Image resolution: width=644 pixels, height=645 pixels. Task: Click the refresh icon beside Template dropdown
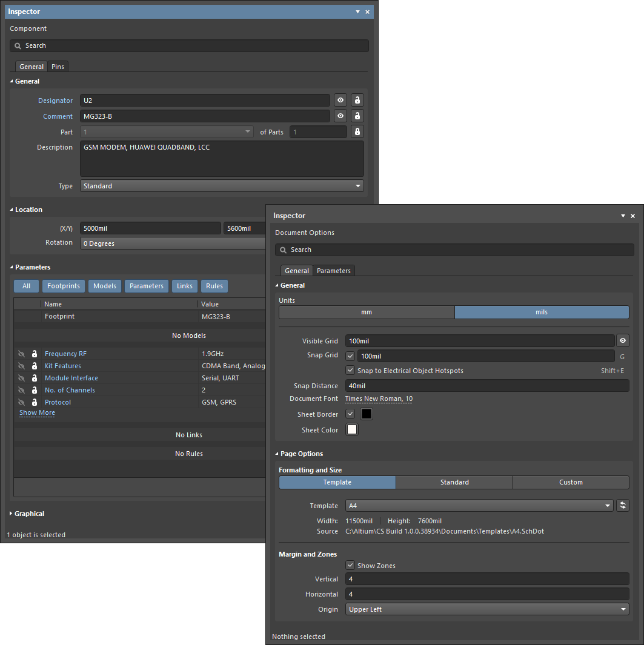[622, 506]
